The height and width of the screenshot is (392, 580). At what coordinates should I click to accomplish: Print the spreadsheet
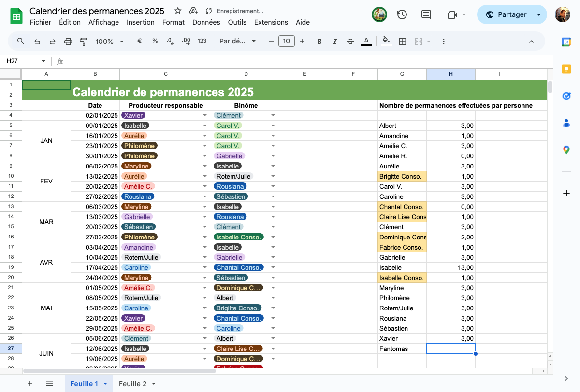tap(68, 42)
